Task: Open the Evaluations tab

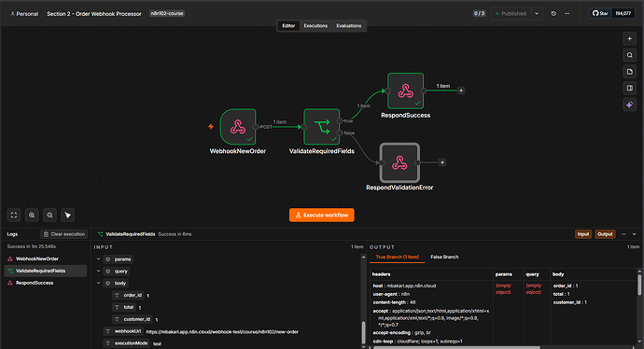Action: pyautogui.click(x=349, y=25)
